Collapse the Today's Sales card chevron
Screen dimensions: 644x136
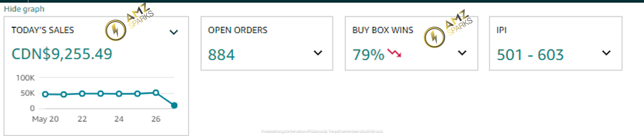(173, 32)
